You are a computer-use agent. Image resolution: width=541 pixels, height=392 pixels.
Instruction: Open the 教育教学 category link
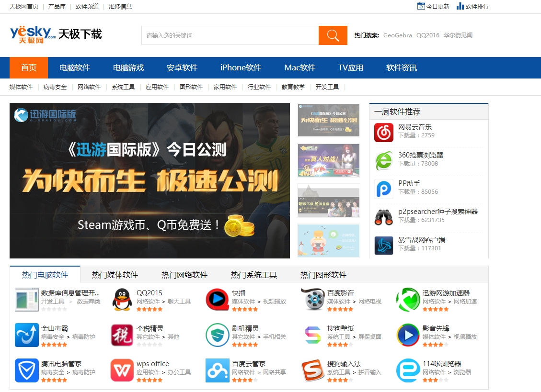(293, 87)
